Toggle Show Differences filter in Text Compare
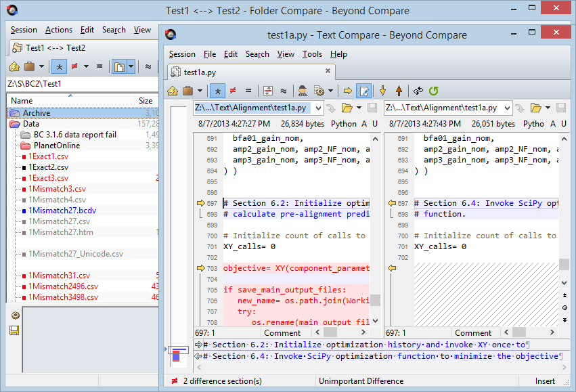The image size is (576, 392). coord(233,90)
